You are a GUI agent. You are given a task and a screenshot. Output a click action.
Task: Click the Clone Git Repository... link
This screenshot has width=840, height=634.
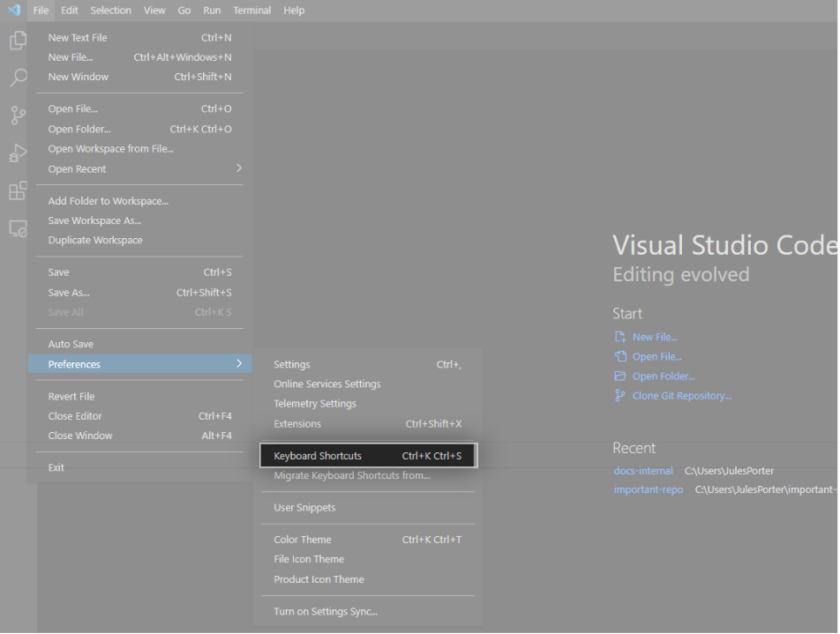(x=681, y=396)
